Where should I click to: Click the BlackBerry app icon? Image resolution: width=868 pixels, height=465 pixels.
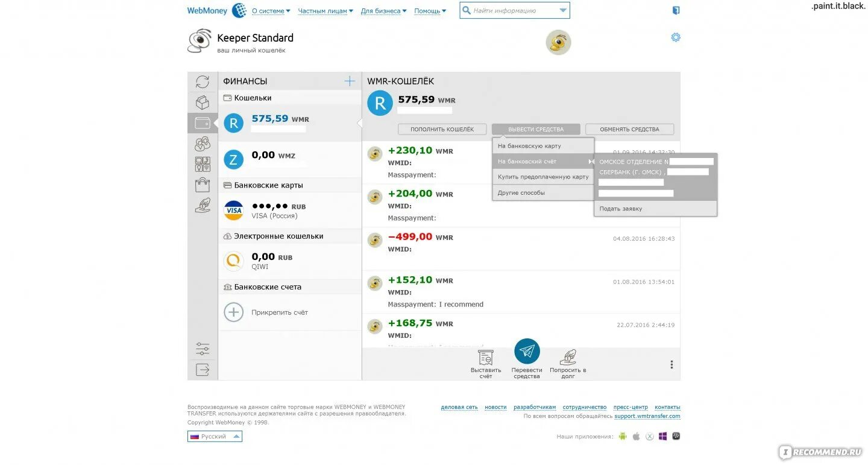point(676,436)
